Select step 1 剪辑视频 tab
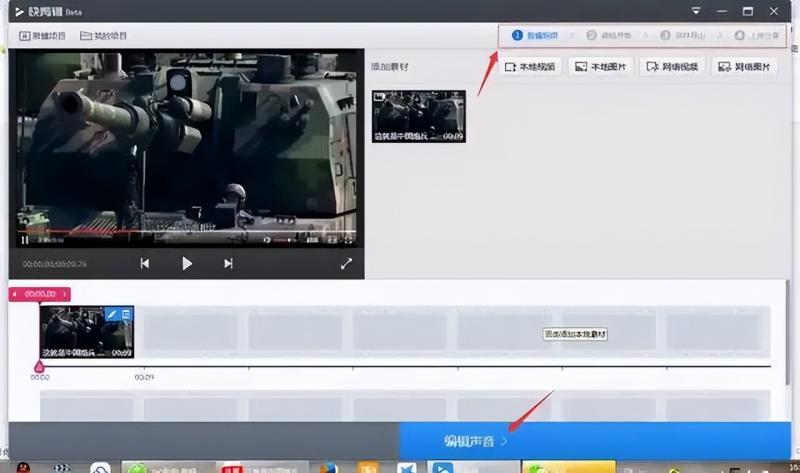800x473 pixels. (x=536, y=35)
